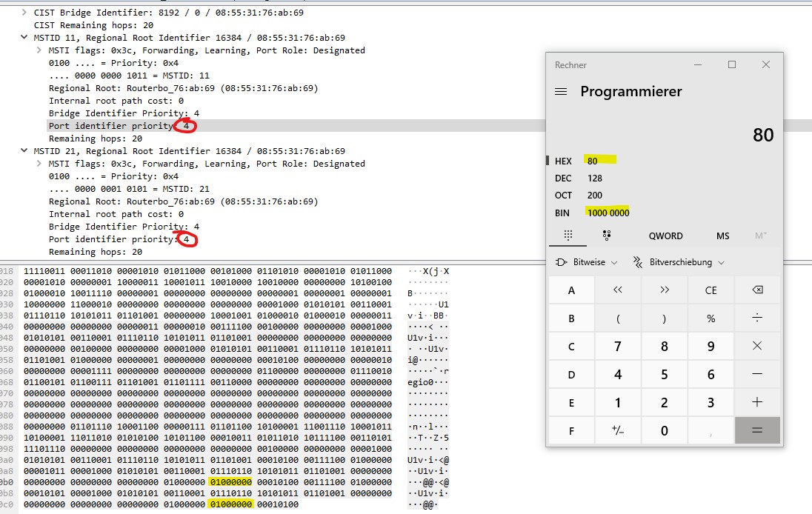Viewport: 812px width, 514px height.
Task: Expand MSTI flags under MSTID 21
Action: click(x=39, y=164)
